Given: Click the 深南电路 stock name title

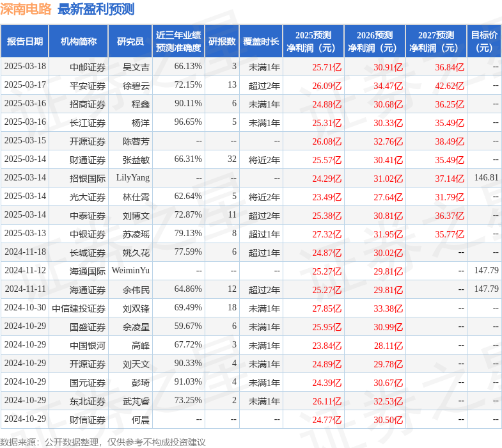Looking at the screenshot, I should pyautogui.click(x=26, y=9).
